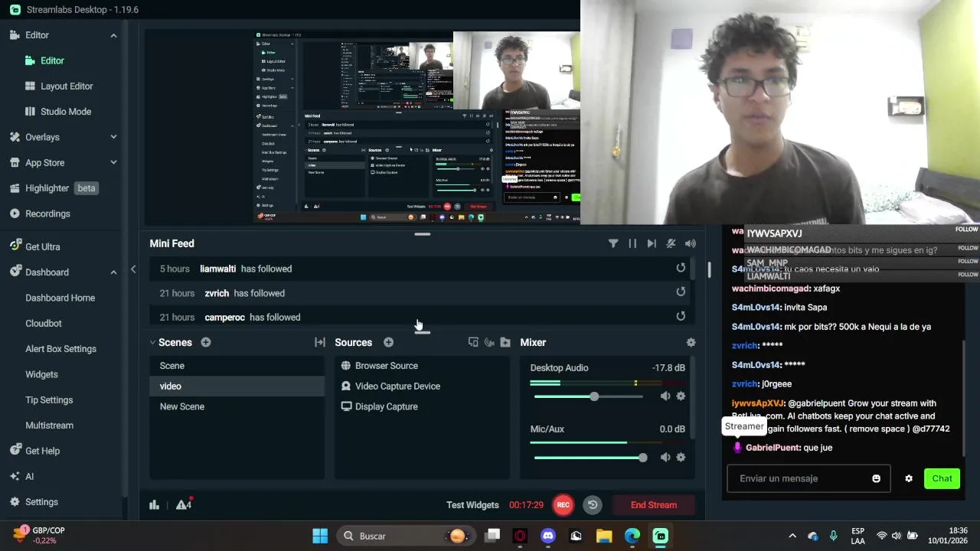Collapse the Dashboard section chevron

(113, 272)
